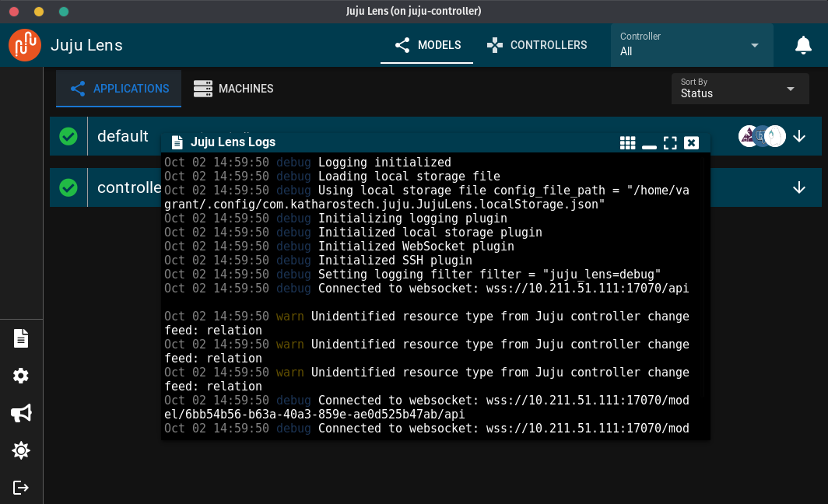Expand the default model row arrow
This screenshot has height=504, width=828.
(799, 136)
